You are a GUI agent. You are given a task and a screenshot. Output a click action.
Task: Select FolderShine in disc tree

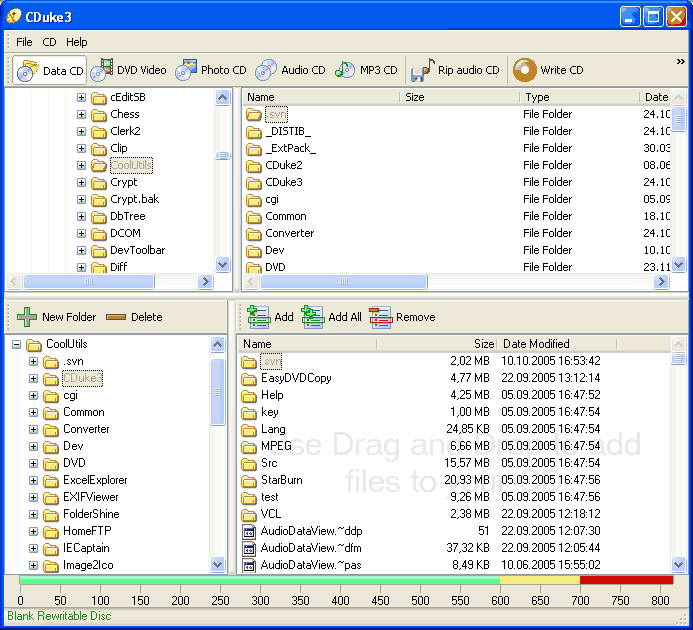coord(91,514)
